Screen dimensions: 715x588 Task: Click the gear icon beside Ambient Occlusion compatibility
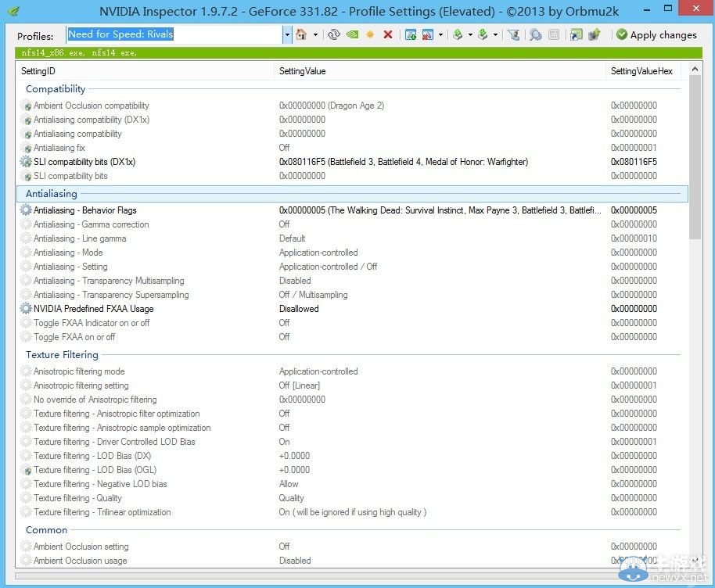tap(27, 106)
